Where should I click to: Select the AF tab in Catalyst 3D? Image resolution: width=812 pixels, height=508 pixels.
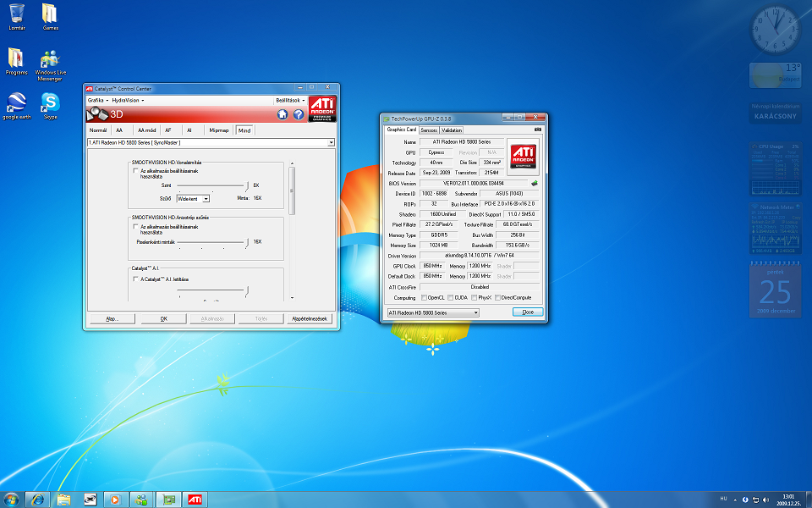(167, 130)
